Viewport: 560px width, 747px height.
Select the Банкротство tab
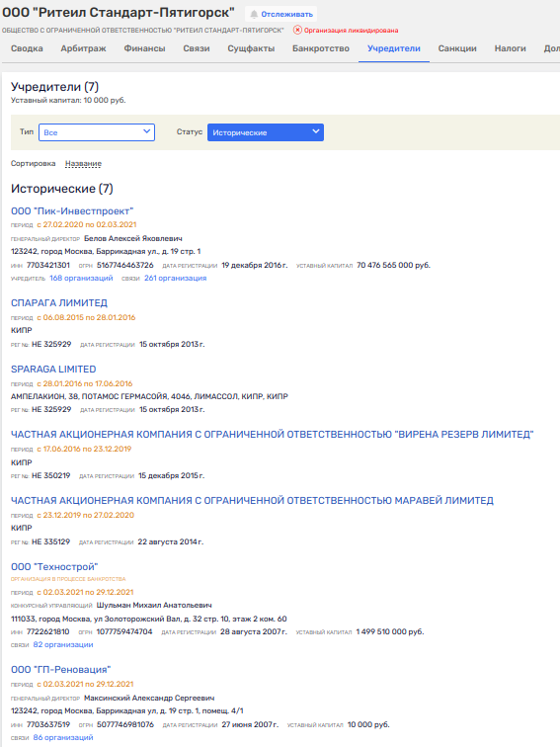tap(320, 48)
